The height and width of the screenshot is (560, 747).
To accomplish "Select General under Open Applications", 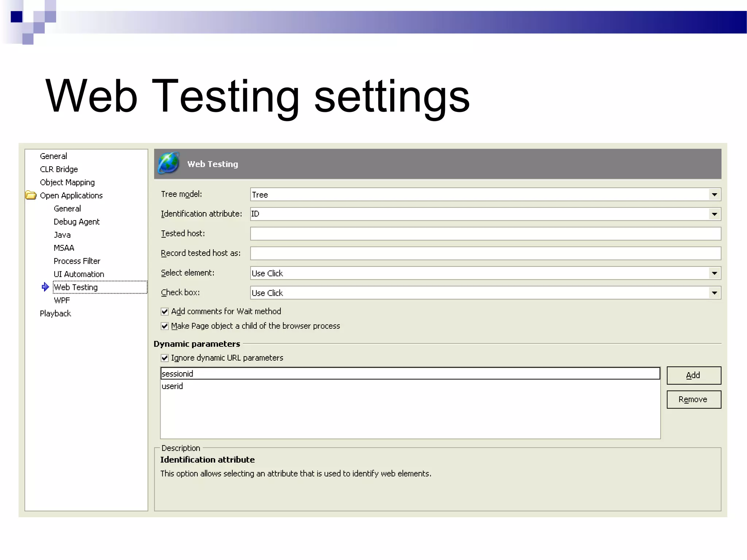I will (x=67, y=209).
